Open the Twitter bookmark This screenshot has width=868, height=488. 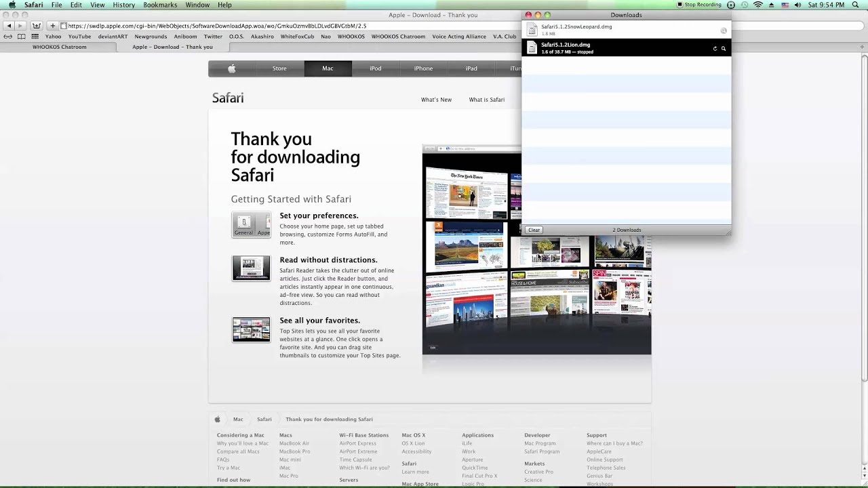tap(213, 37)
